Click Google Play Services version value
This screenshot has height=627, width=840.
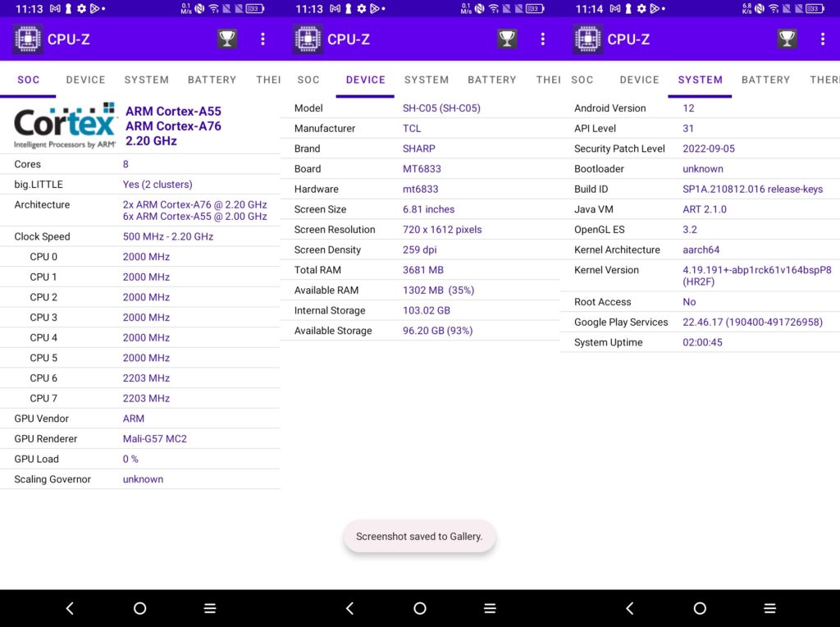(x=753, y=322)
